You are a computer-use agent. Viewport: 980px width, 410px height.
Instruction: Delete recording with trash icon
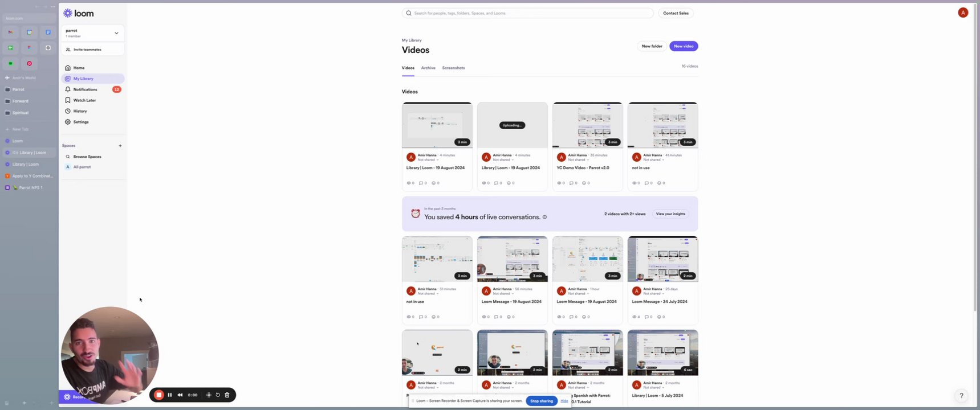tap(227, 395)
